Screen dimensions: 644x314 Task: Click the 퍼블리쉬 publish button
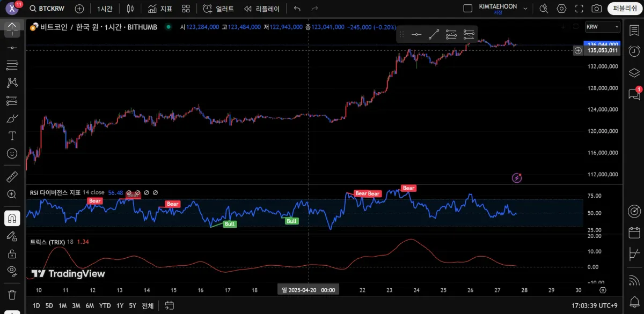[624, 9]
